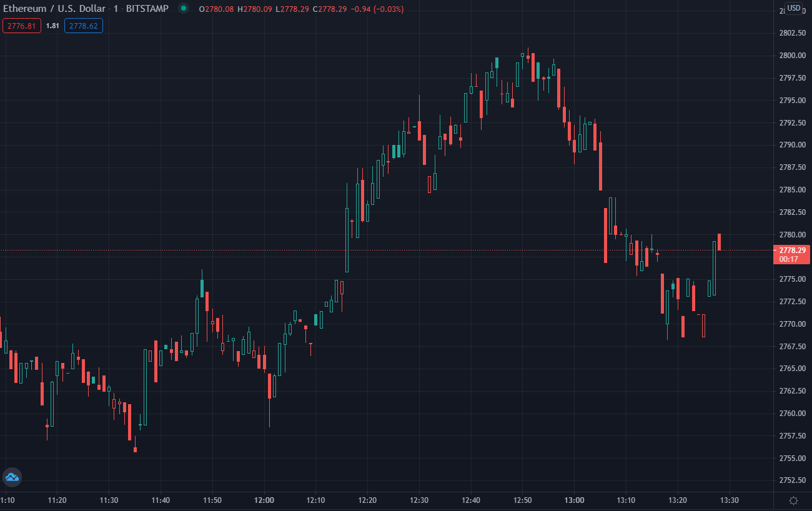Click the 13:30 time axis label
812x511 pixels.
(x=729, y=500)
